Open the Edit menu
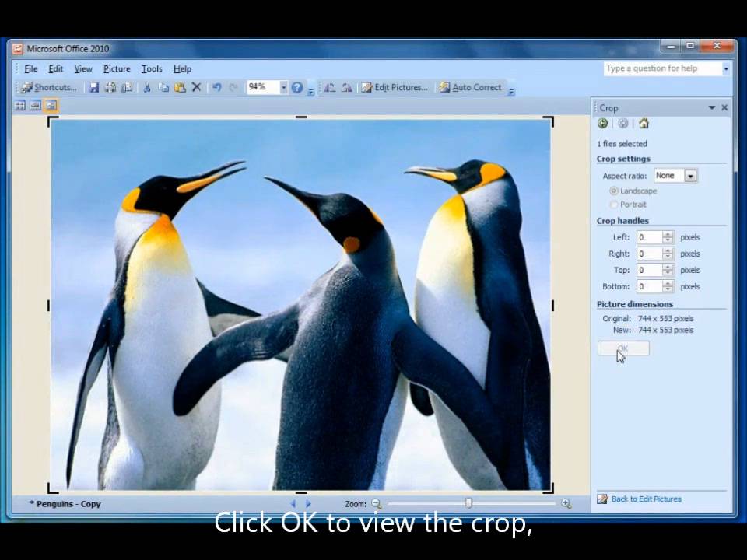 click(x=56, y=69)
